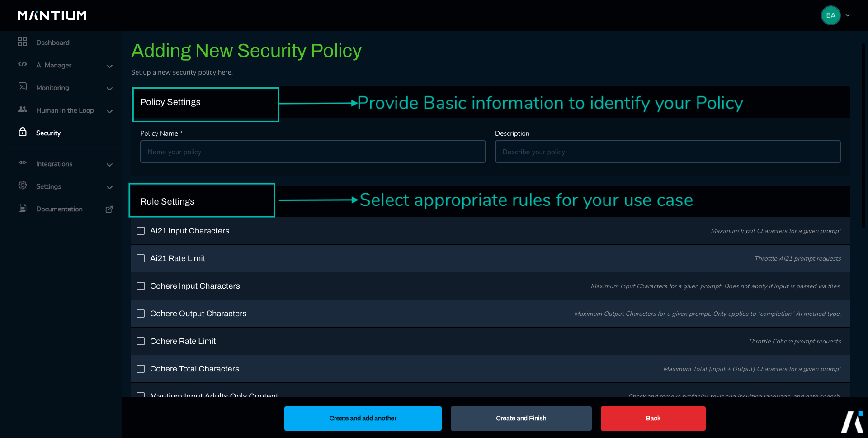Click the 'Policy Name *' field label
The height and width of the screenshot is (438, 868).
(x=161, y=133)
